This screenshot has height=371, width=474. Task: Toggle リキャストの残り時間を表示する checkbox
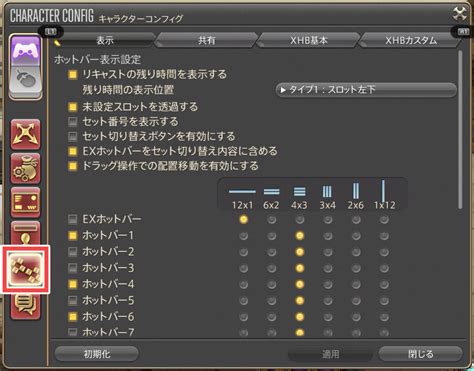73,74
